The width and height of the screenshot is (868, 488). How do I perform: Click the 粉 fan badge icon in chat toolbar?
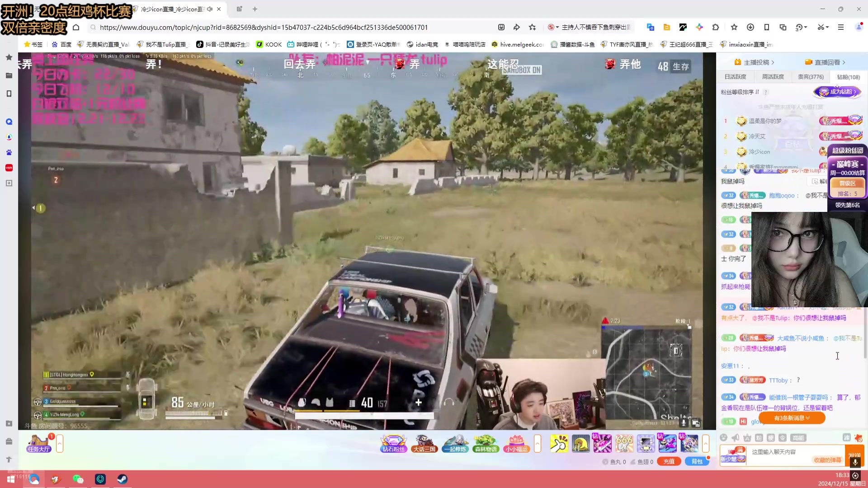759,437
